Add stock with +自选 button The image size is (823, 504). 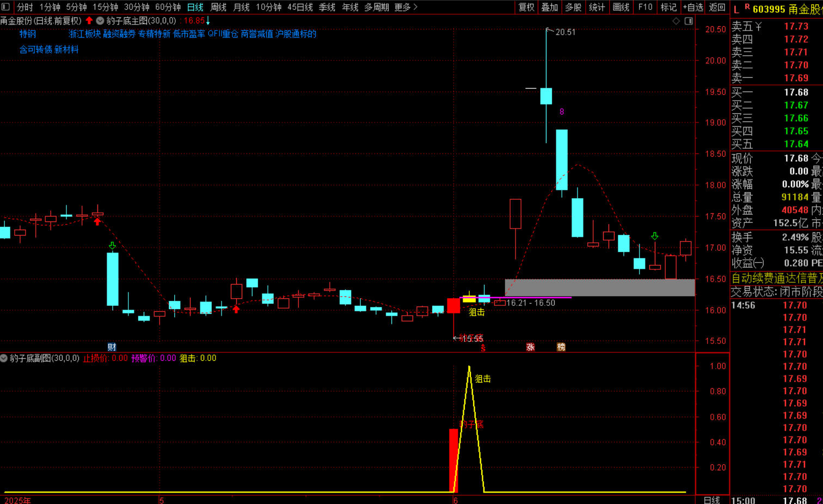[x=693, y=7]
